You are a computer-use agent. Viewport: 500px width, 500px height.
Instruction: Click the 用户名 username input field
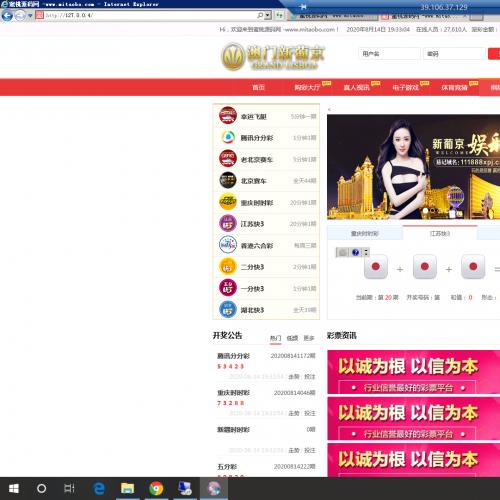click(x=389, y=54)
